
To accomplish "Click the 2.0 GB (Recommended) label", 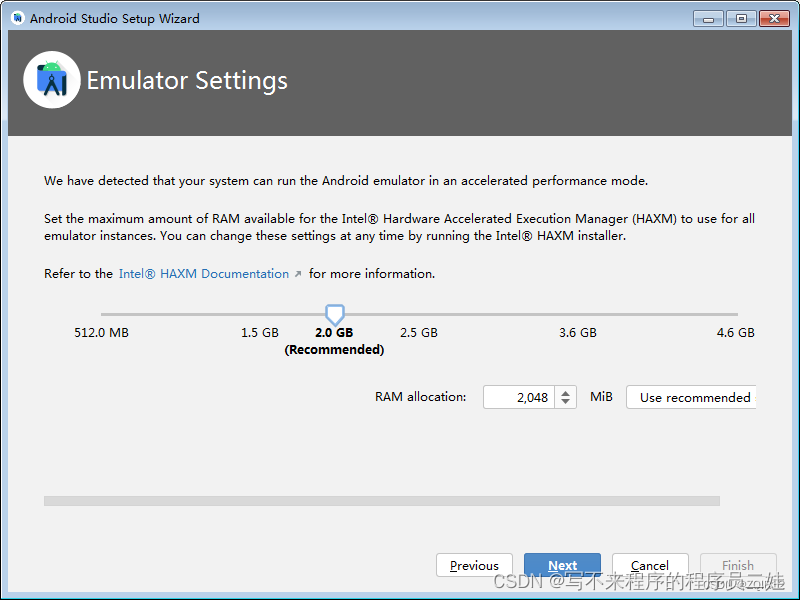I will [334, 341].
